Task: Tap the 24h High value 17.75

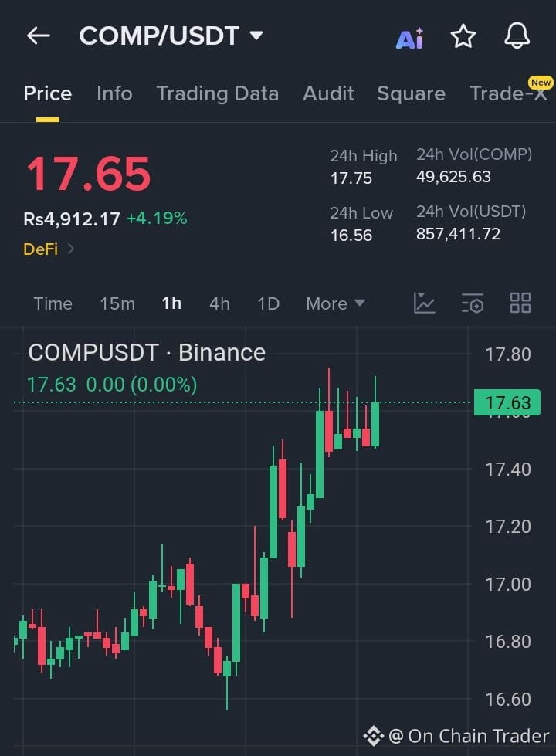Action: pos(351,178)
